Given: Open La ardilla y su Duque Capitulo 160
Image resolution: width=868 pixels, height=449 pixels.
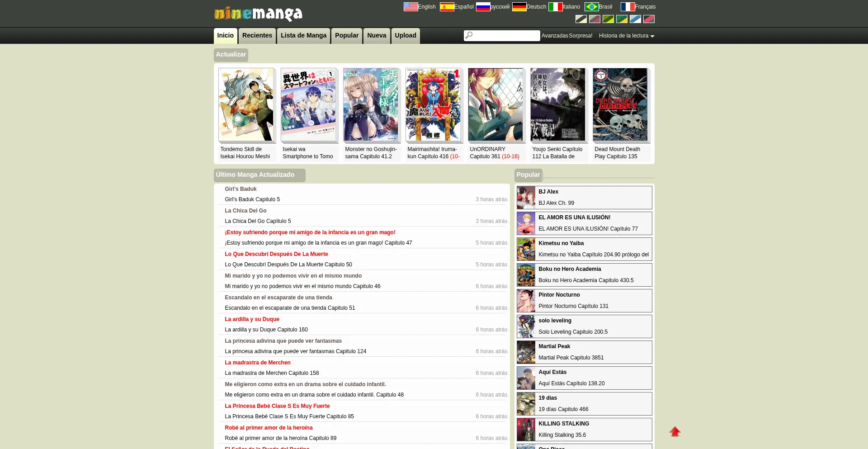Looking at the screenshot, I should (x=266, y=330).
